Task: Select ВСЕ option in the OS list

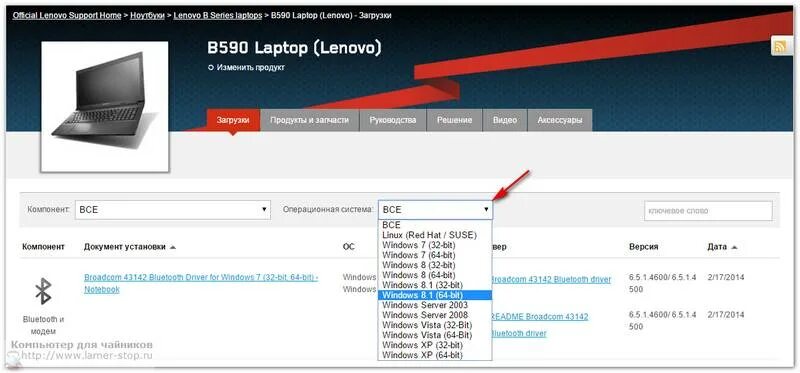Action: 435,225
